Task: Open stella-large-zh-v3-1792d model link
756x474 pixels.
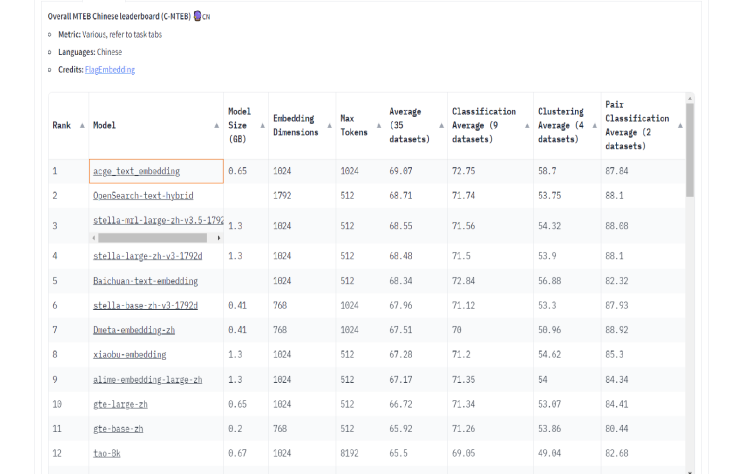Action: tap(148, 256)
